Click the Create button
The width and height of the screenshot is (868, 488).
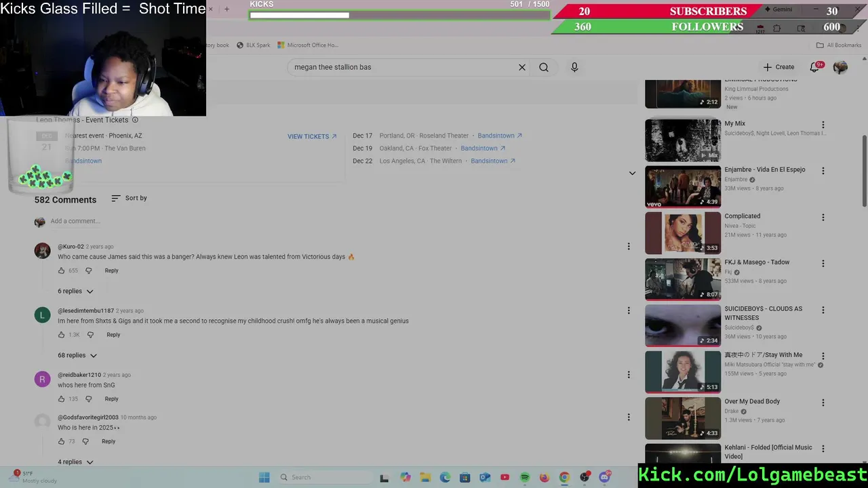pos(778,67)
